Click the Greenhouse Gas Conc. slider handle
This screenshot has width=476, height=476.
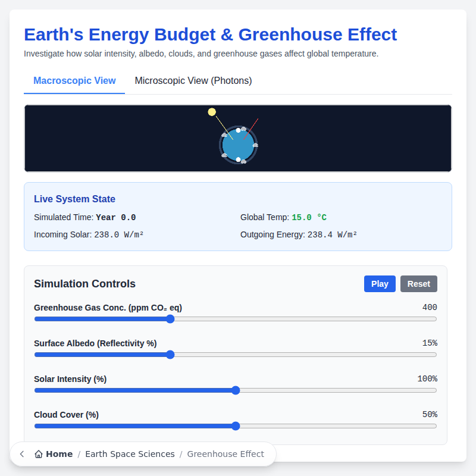(170, 319)
